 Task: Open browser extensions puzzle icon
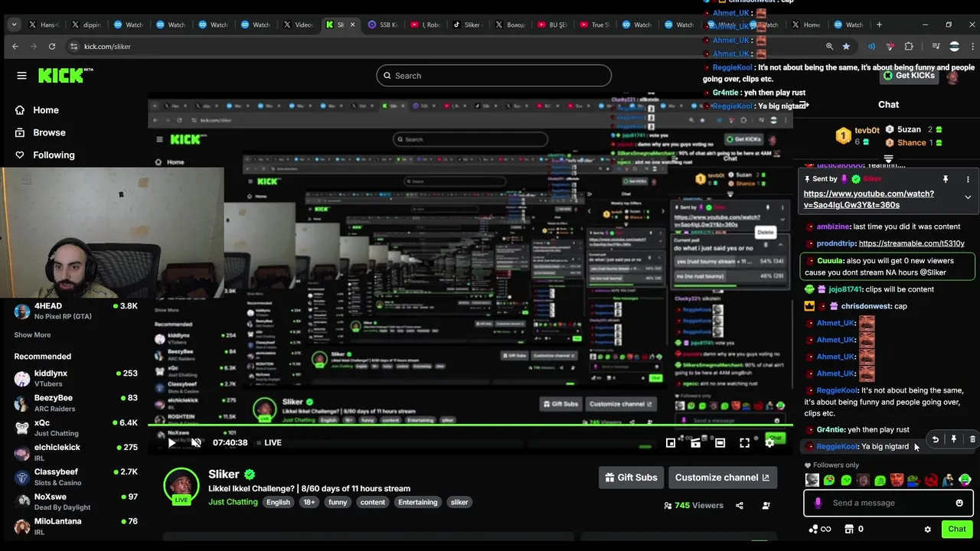(x=909, y=46)
